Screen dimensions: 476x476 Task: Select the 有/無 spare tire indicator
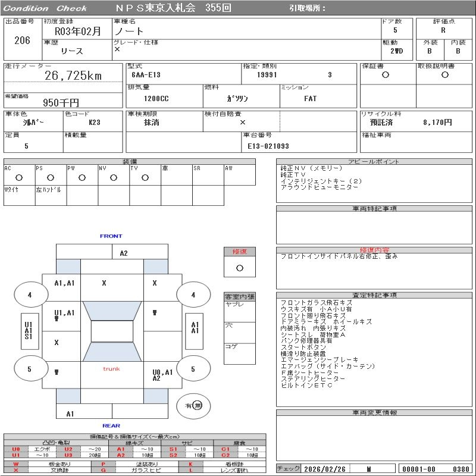tap(193, 406)
